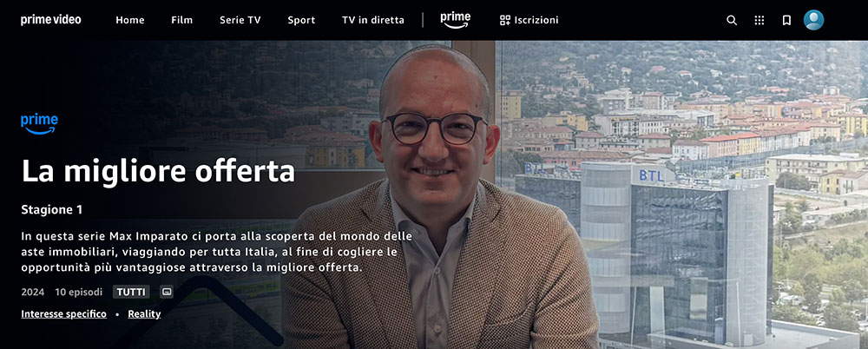
Task: Click the Stagione 1 label
Action: pos(51,210)
